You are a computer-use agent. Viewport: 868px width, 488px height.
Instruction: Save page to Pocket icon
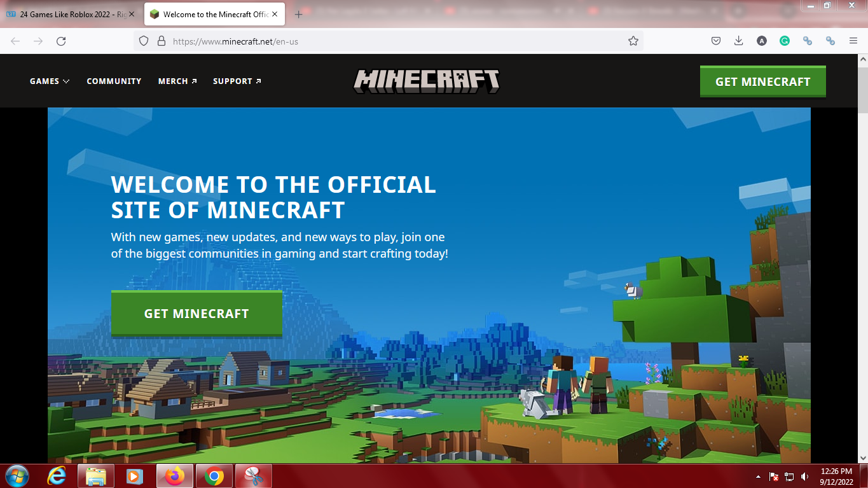click(716, 41)
